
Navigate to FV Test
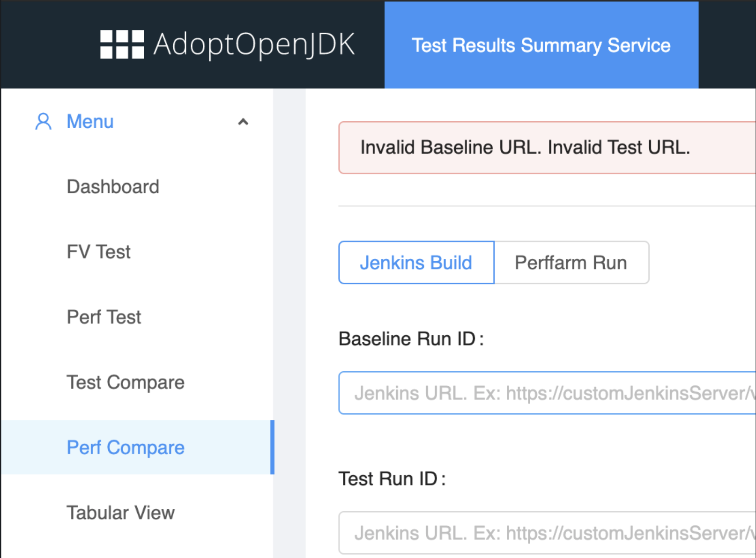(x=98, y=251)
